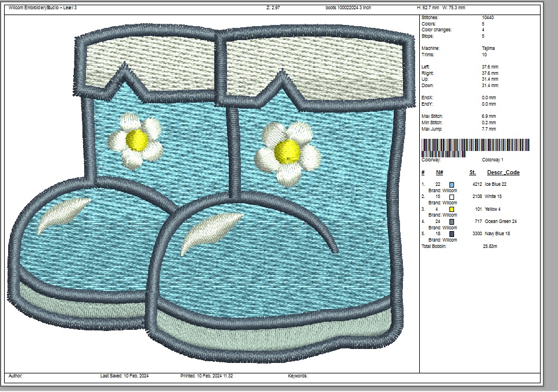Click the Descr _Code column header
The width and height of the screenshot is (558, 392).
tap(503, 172)
